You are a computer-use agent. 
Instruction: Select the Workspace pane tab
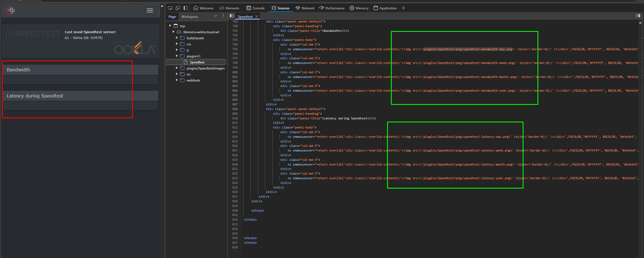[x=189, y=16]
